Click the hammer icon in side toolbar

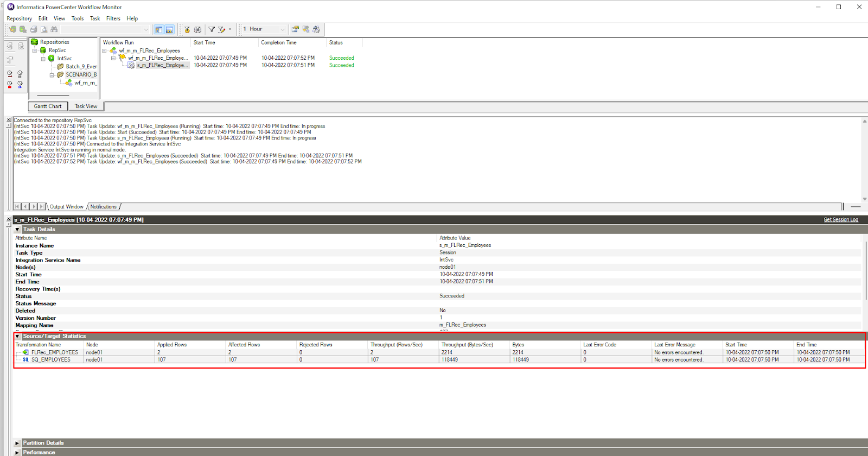(10, 60)
